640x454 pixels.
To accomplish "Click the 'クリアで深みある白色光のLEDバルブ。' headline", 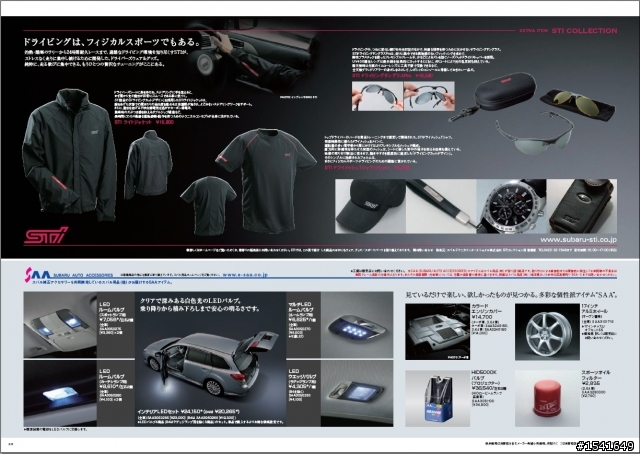I will tap(192, 300).
